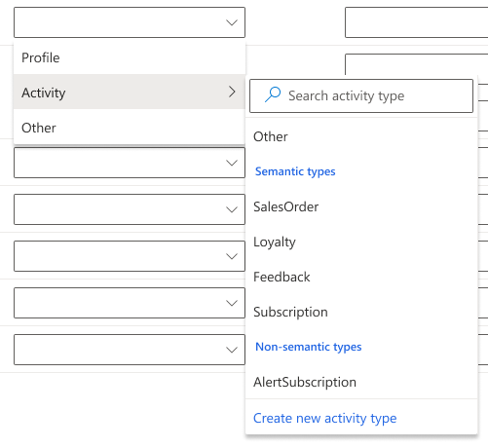Expand the dropdown beside the SalesOrder option
The image size is (488, 448).
tap(130, 209)
